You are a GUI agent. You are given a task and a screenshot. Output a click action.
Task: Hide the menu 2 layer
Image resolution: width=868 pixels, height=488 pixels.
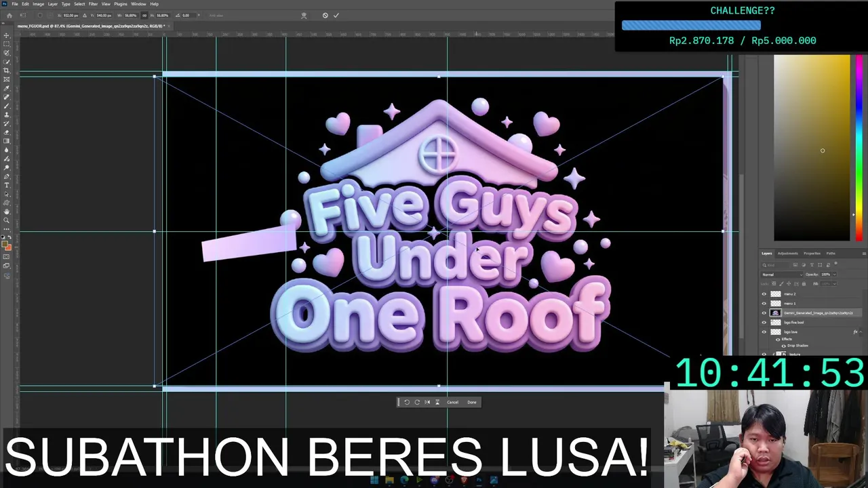pos(764,294)
